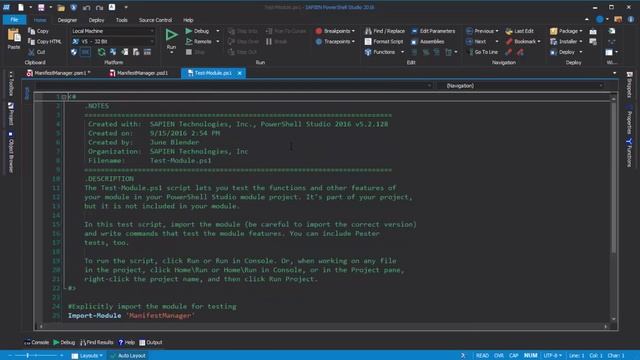The width and height of the screenshot is (640, 360).
Task: Close the Test-Module.ps1 tab
Action: [240, 73]
